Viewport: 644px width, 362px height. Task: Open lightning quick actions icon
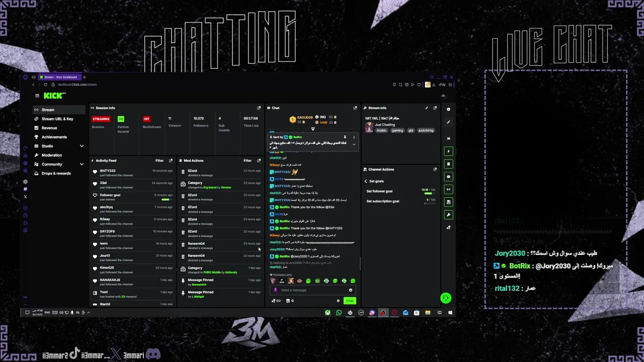(448, 151)
